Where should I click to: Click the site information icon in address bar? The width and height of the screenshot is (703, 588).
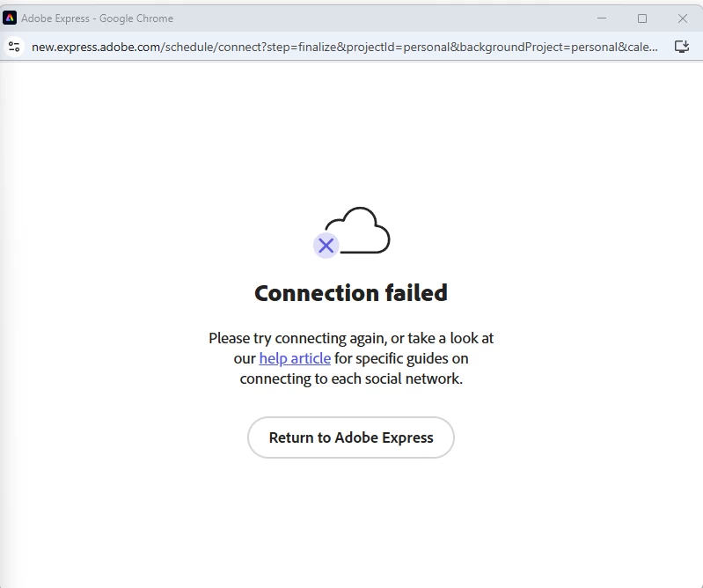pyautogui.click(x=14, y=47)
